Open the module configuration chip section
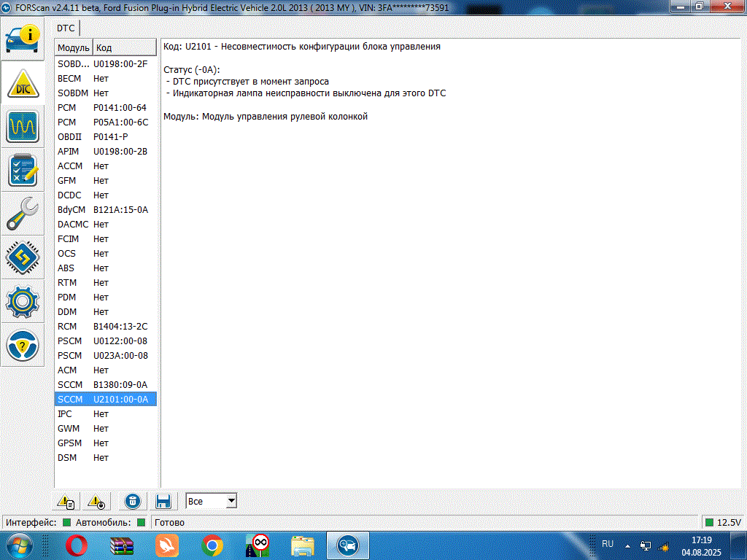747x560 pixels. click(23, 257)
